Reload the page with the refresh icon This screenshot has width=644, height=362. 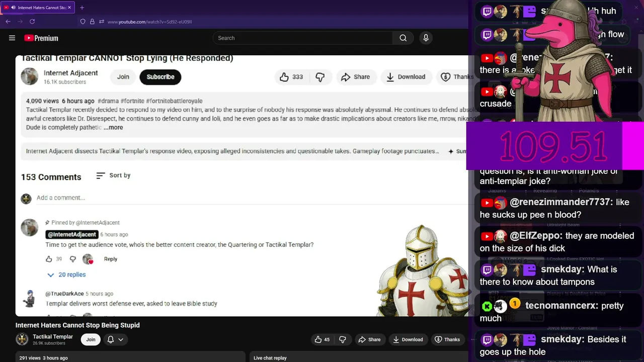(32, 22)
